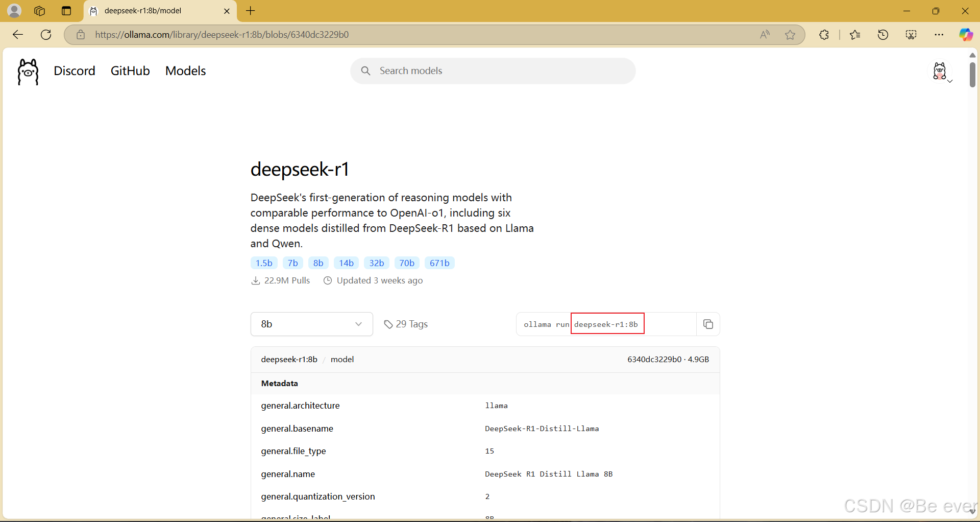Open the browser settings ellipsis menu
This screenshot has width=980, height=522.
click(939, 34)
